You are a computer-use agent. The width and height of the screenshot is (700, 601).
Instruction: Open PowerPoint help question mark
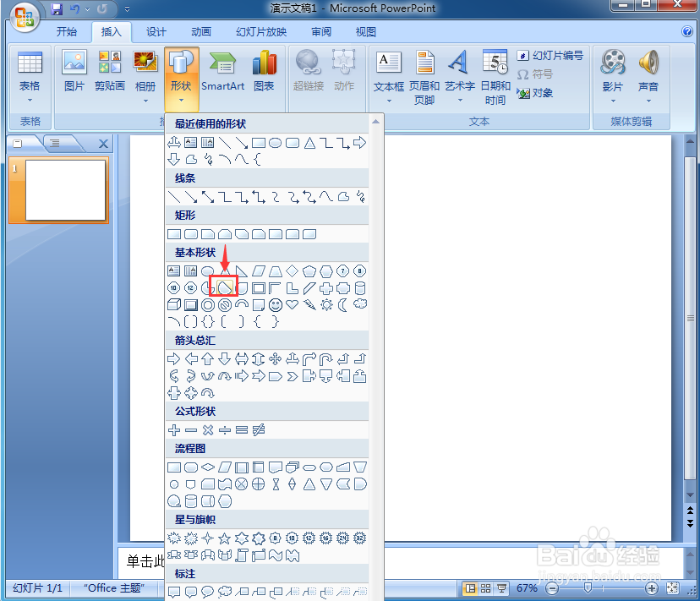click(686, 30)
